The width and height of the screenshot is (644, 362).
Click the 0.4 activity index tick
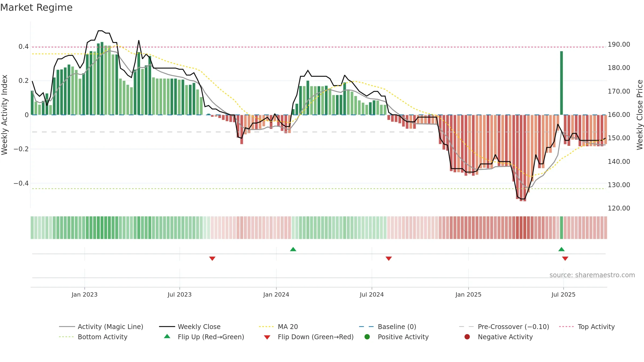[24, 47]
